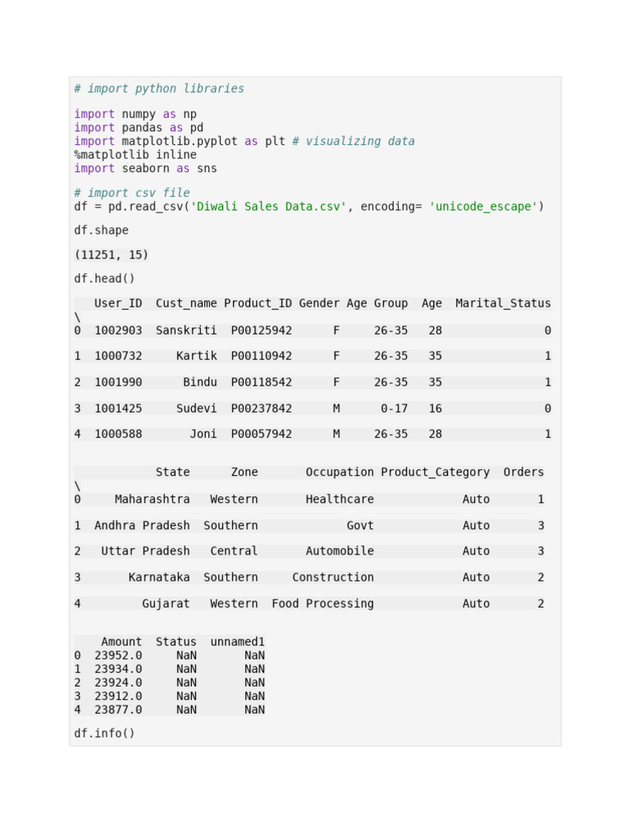Click the amount value 23934.0
The height and width of the screenshot is (840, 630).
click(118, 669)
